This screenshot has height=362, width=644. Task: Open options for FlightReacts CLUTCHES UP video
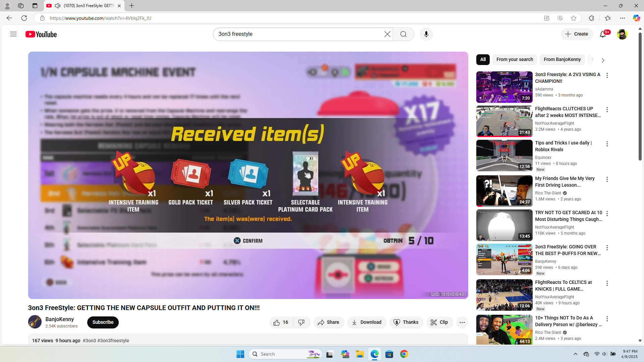tap(607, 110)
